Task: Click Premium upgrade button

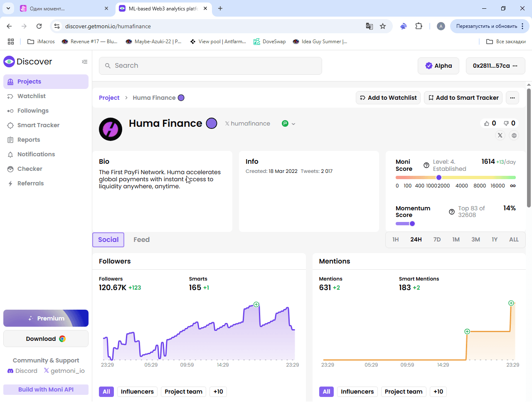Action: 46,318
